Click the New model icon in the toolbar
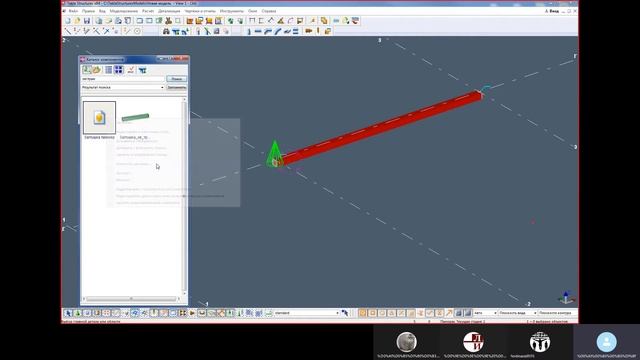 pos(68,20)
